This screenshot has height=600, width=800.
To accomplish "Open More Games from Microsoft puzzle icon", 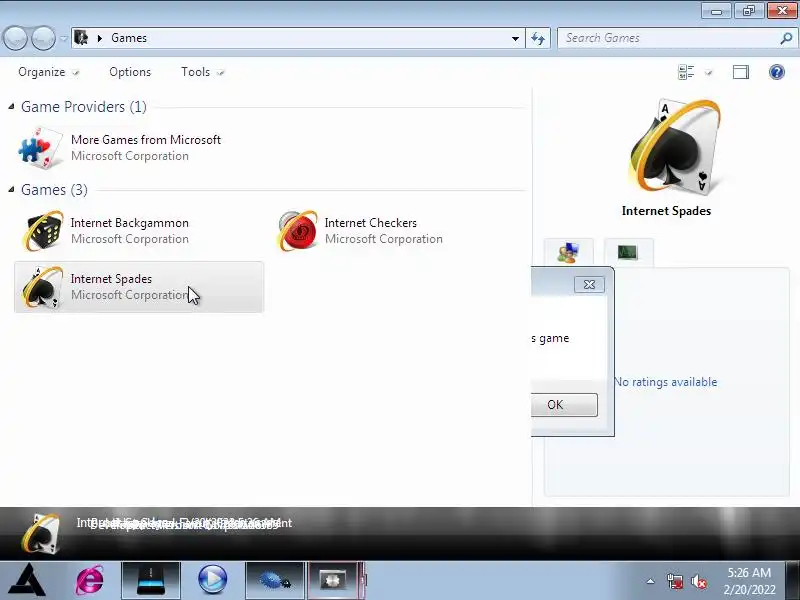I will [x=41, y=148].
